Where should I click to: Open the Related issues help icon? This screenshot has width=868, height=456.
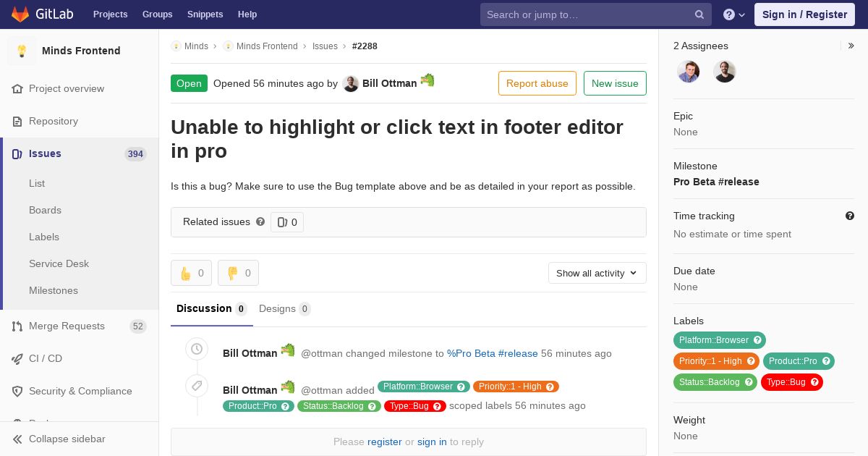(260, 221)
